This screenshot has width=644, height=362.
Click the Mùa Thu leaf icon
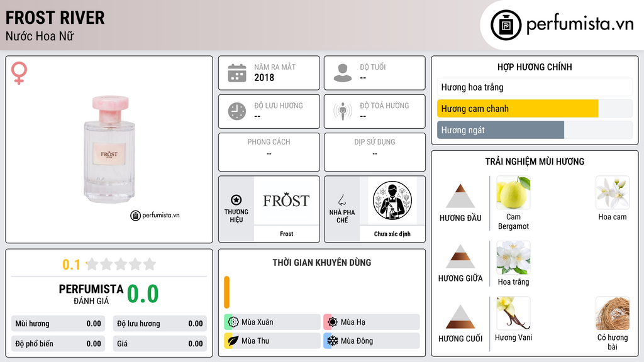click(233, 341)
